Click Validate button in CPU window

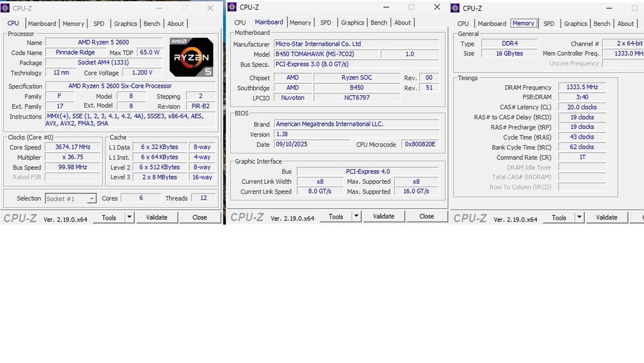pyautogui.click(x=156, y=217)
